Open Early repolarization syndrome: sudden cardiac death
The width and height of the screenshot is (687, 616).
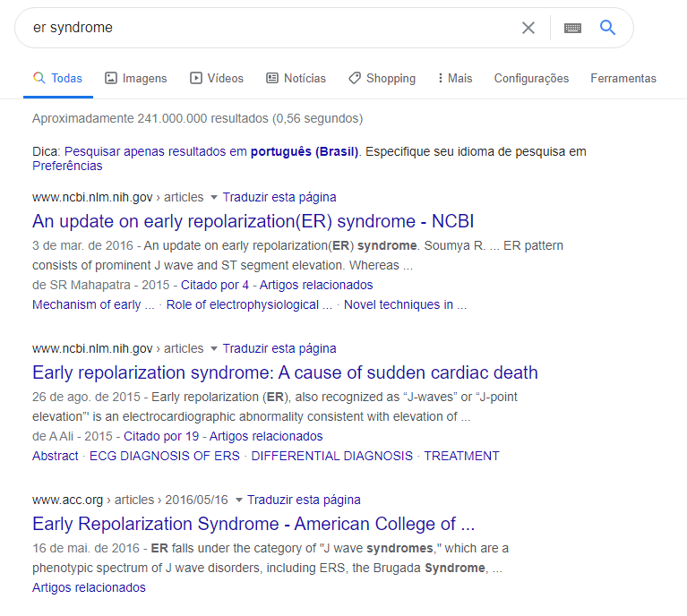pyautogui.click(x=285, y=372)
